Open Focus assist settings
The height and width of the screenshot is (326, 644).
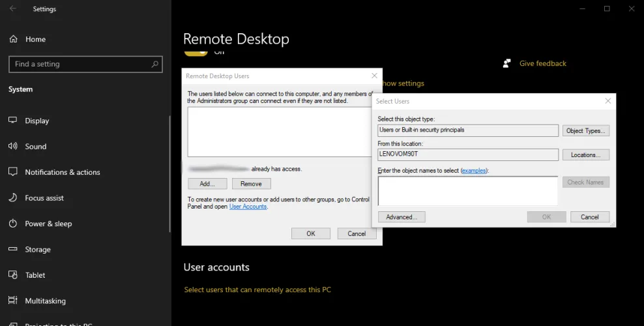click(x=44, y=198)
